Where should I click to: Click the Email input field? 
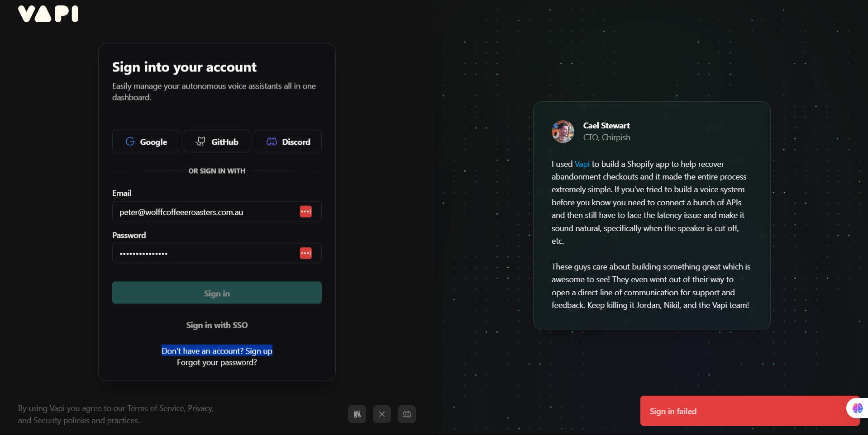click(x=217, y=212)
